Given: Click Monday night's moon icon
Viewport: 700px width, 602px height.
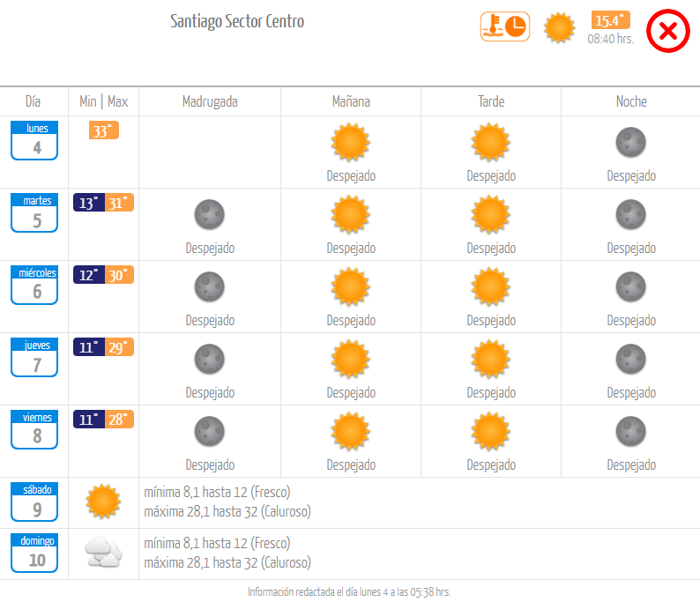Looking at the screenshot, I should (631, 143).
